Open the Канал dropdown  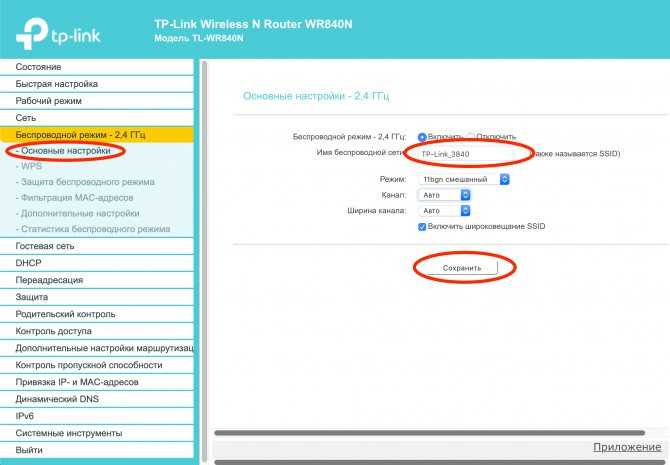444,195
